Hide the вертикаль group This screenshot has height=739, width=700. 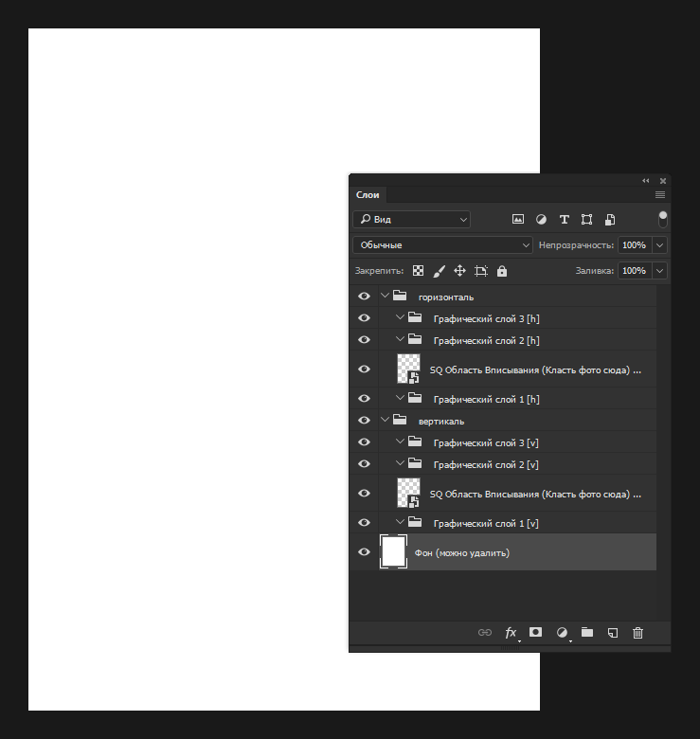coord(364,420)
